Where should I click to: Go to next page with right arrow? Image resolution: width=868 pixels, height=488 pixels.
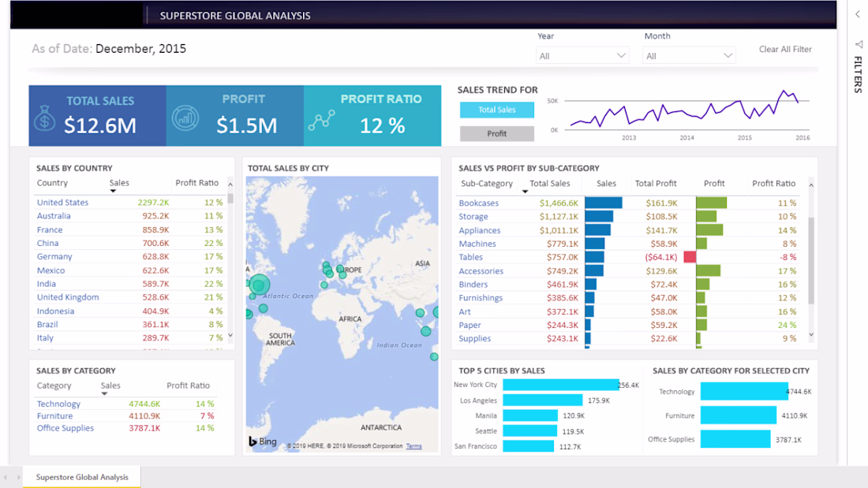click(x=18, y=477)
